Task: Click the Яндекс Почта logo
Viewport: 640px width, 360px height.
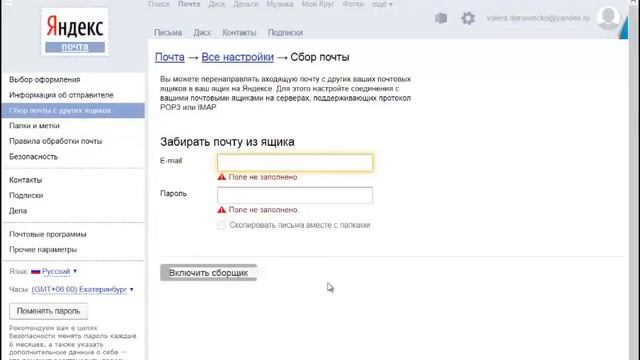Action: click(75, 32)
